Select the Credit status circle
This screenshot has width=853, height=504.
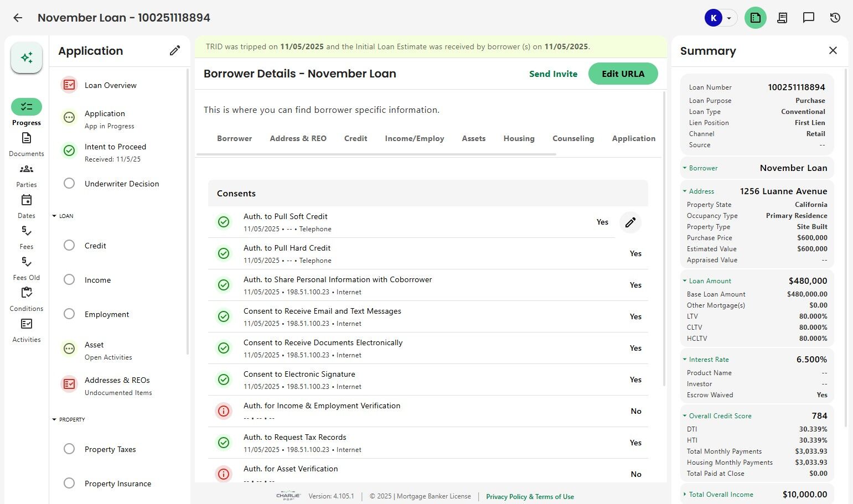tap(69, 246)
